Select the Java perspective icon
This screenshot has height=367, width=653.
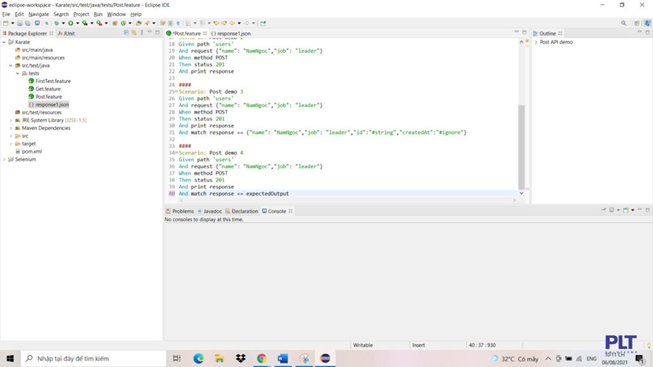pyautogui.click(x=648, y=23)
